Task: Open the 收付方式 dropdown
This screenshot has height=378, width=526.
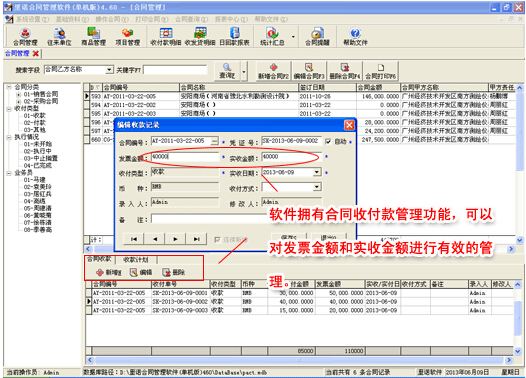Action: pos(317,187)
